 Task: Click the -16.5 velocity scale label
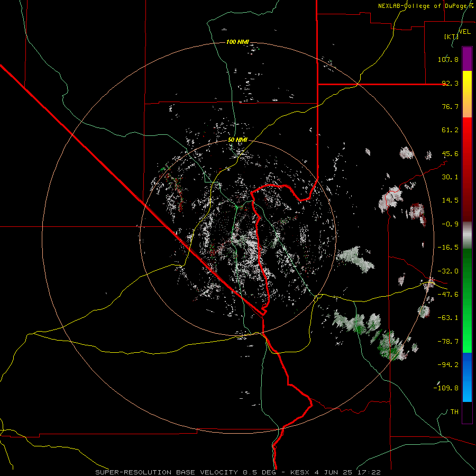448,248
